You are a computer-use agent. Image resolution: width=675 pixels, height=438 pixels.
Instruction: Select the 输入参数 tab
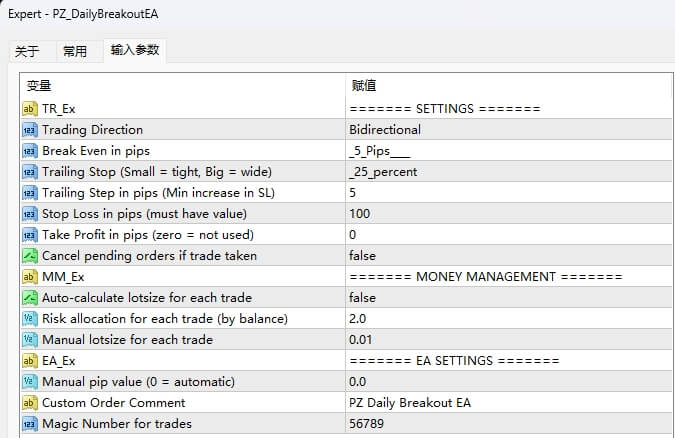(134, 50)
